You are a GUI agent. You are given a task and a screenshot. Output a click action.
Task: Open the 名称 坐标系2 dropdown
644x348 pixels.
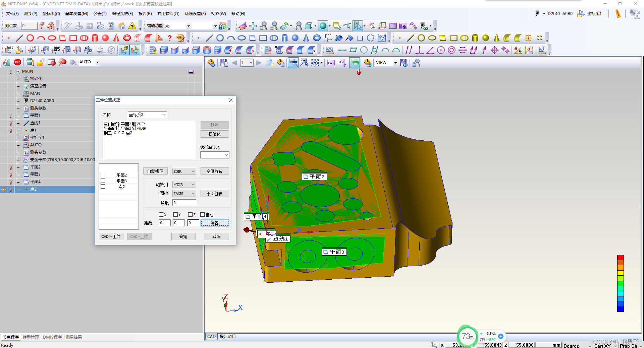coord(147,115)
